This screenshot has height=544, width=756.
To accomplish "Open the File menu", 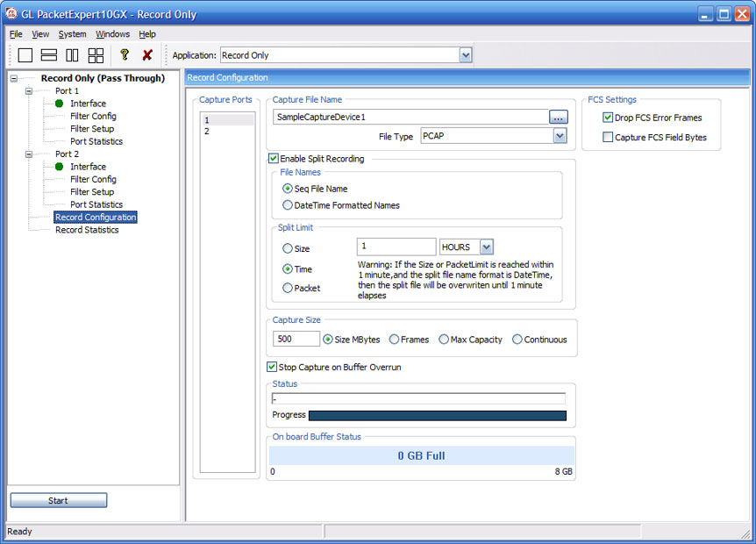I will pos(16,34).
